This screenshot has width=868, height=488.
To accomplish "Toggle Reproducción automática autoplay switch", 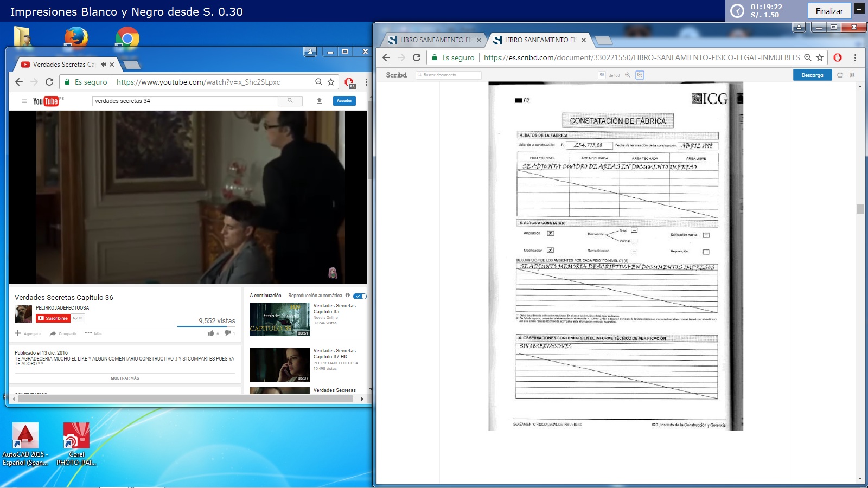I will tap(360, 296).
